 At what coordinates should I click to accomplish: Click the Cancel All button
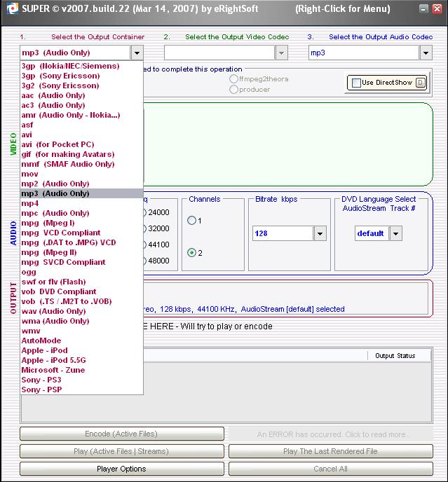point(331,469)
